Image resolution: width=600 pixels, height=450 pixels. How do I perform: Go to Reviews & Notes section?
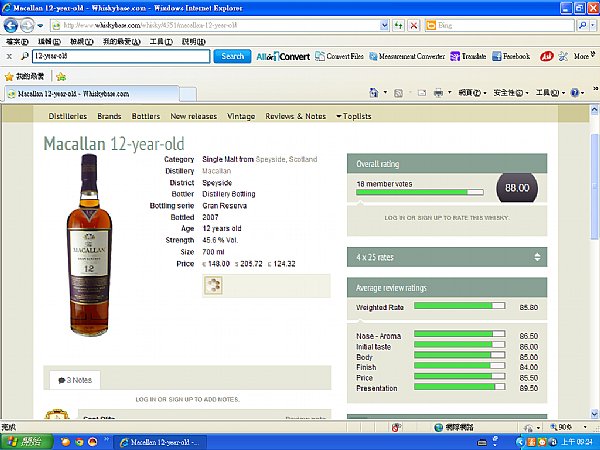(295, 116)
